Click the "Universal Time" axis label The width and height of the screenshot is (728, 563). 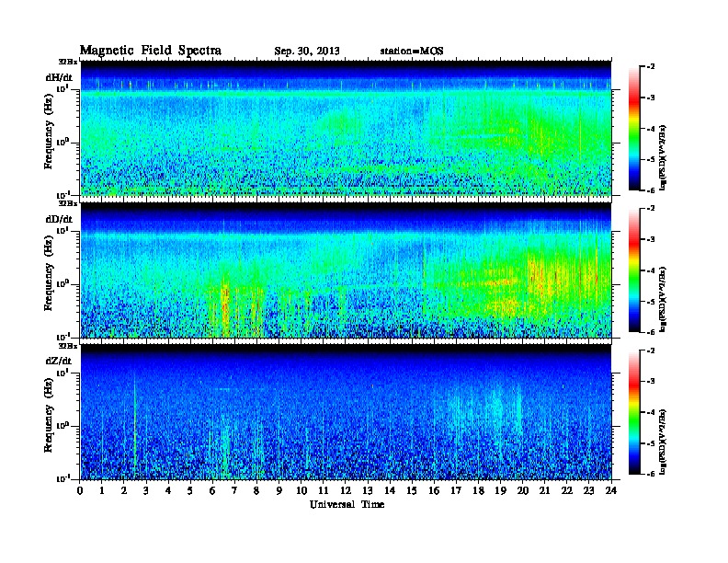click(x=347, y=504)
